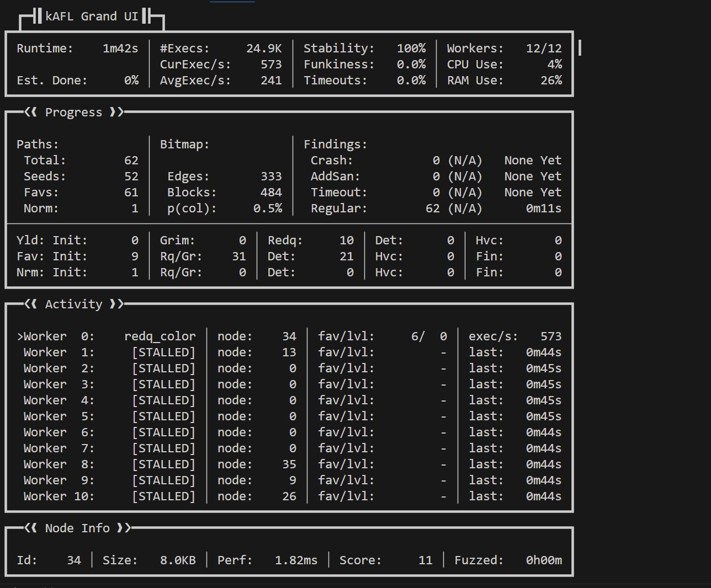Click the Regular findings time 0m11s
711x588 pixels.
(543, 209)
